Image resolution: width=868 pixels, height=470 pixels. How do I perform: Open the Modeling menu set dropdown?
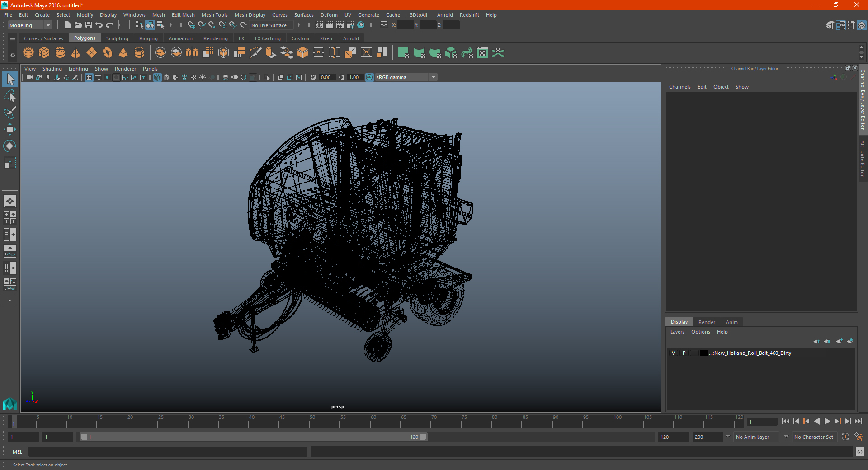click(30, 25)
